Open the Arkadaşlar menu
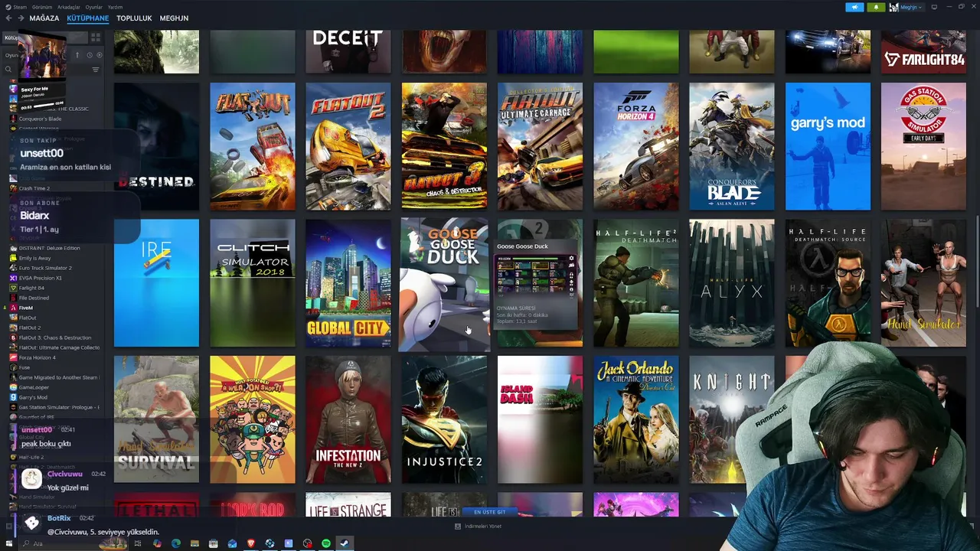This screenshot has width=980, height=551. [x=68, y=7]
